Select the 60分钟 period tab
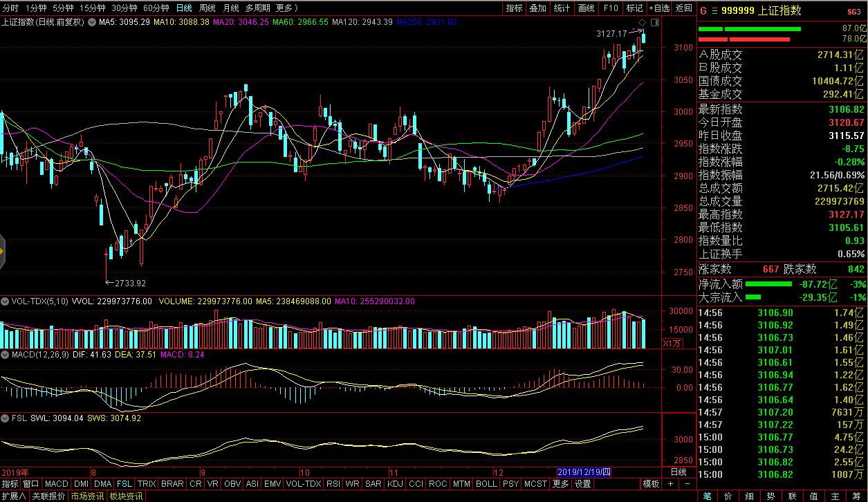This screenshot has width=868, height=502. tap(156, 8)
